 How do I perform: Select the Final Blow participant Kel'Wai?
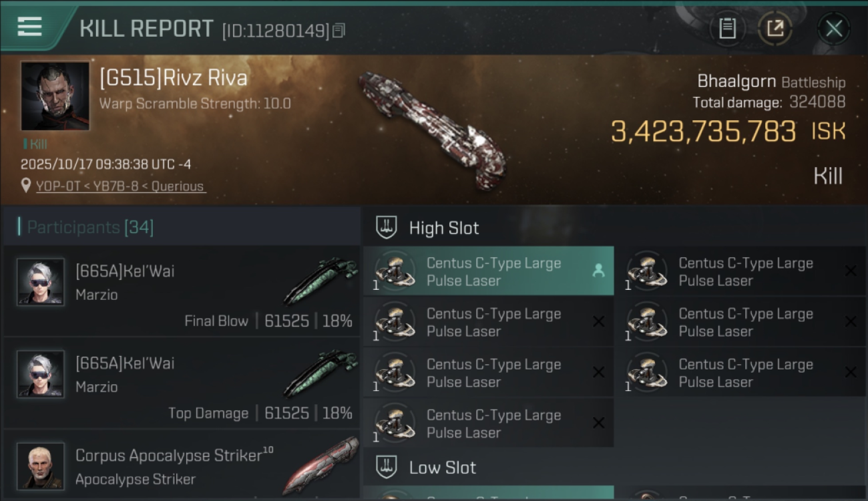tap(181, 291)
